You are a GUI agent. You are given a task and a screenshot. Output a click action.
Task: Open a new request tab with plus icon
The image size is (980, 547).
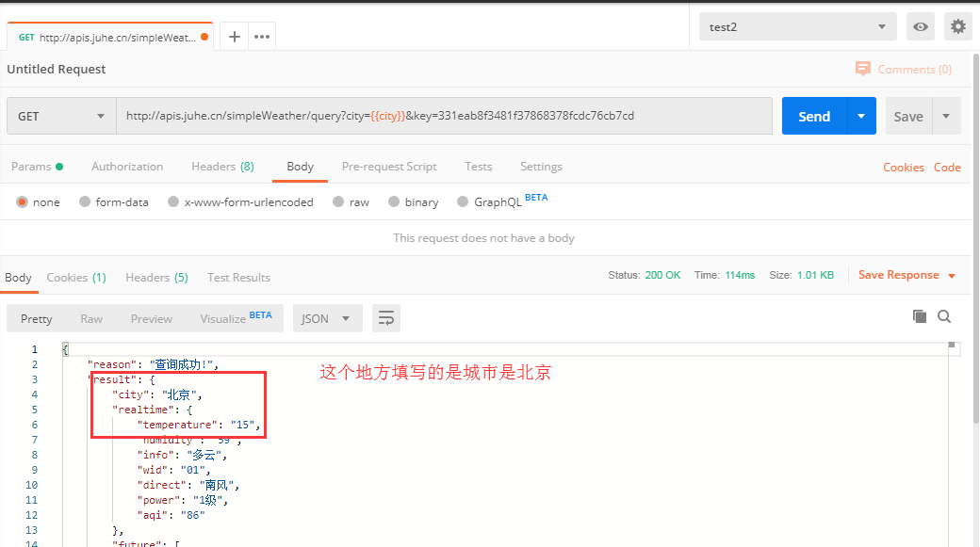click(x=234, y=36)
